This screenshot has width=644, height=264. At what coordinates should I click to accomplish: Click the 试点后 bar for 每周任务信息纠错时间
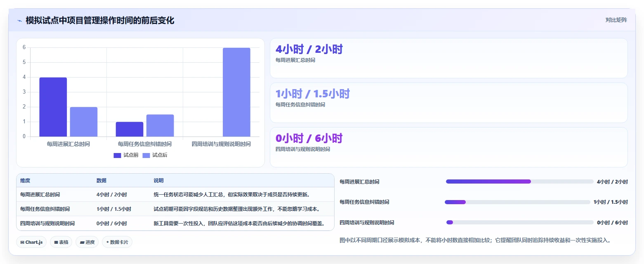(x=160, y=125)
